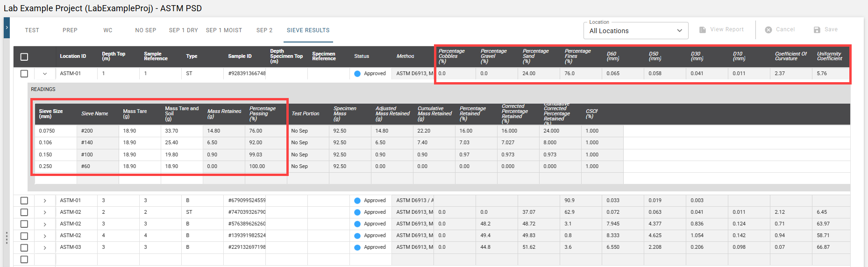Sort by Percentage Fines column header
This screenshot has width=868, height=267.
coord(577,56)
